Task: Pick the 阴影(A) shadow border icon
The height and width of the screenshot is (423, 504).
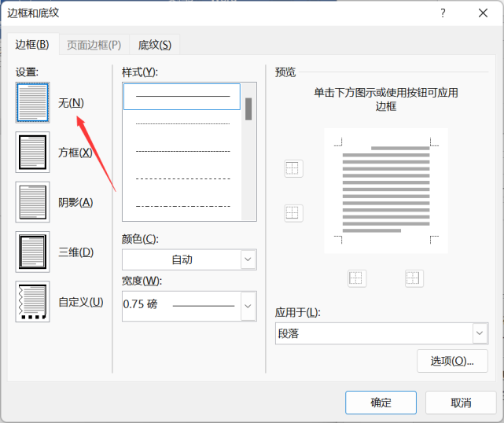Action: click(32, 202)
